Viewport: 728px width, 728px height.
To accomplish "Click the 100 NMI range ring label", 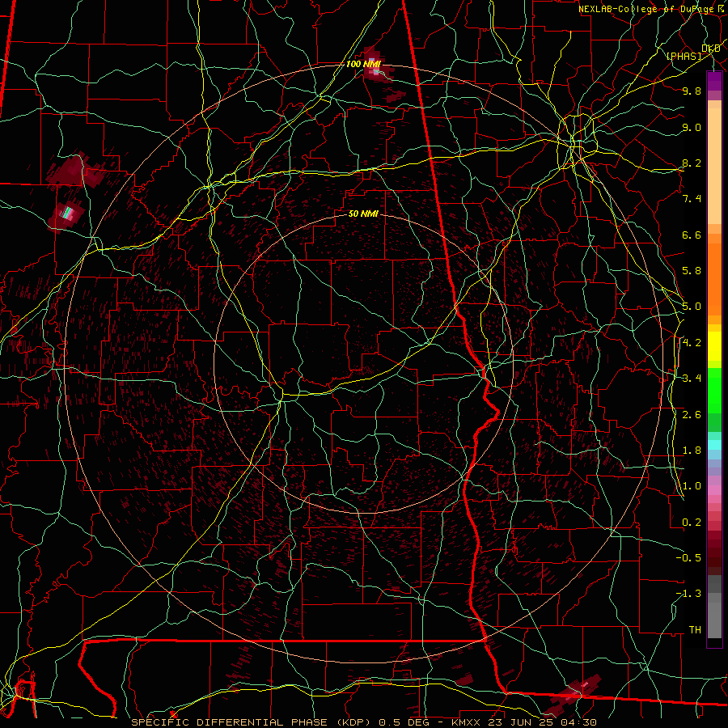I will pos(363,64).
